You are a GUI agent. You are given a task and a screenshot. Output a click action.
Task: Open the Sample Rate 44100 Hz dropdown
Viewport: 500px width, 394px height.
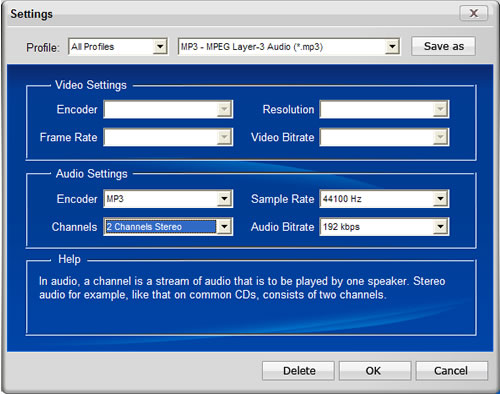pos(384,199)
